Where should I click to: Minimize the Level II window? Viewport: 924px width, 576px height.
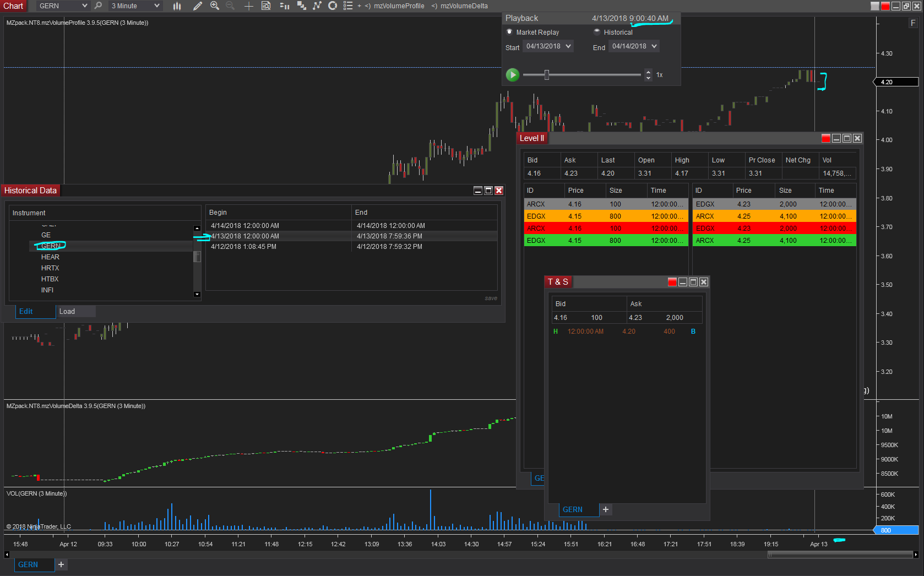(836, 138)
